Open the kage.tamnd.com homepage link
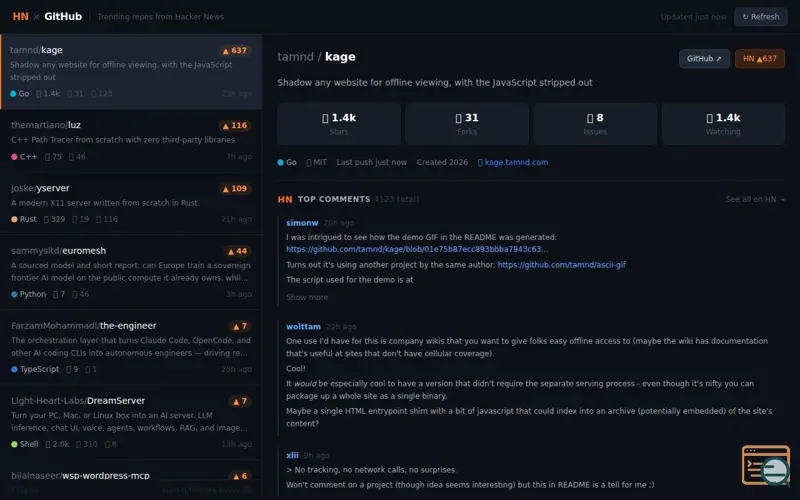Viewport: 800px width, 500px height. click(513, 162)
